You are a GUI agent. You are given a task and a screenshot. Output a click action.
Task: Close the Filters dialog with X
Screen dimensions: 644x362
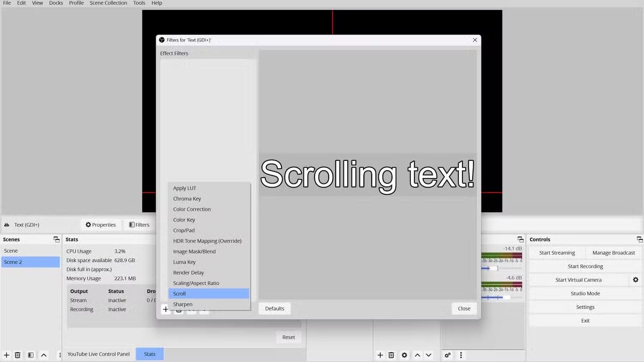[x=475, y=40]
